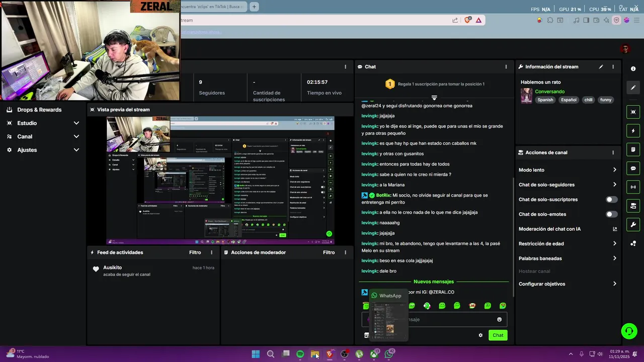Image resolution: width=644 pixels, height=362 pixels.
Task: Open Información del stream options menu
Action: pyautogui.click(x=613, y=67)
